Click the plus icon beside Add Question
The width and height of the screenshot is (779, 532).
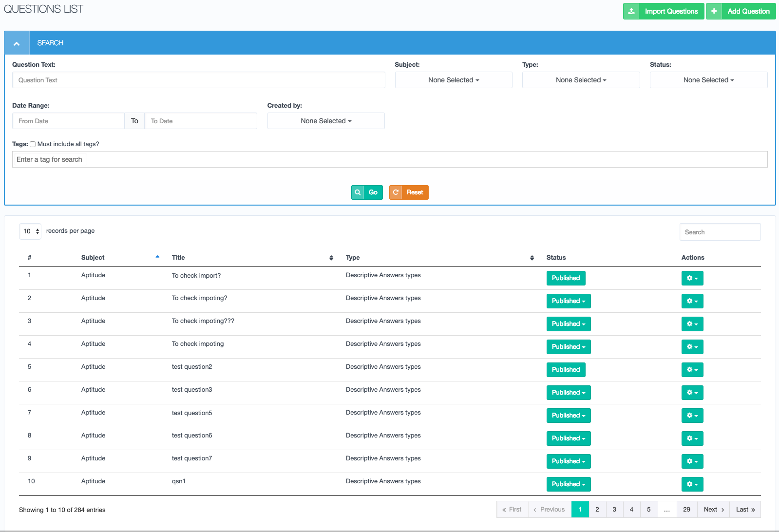tap(714, 11)
